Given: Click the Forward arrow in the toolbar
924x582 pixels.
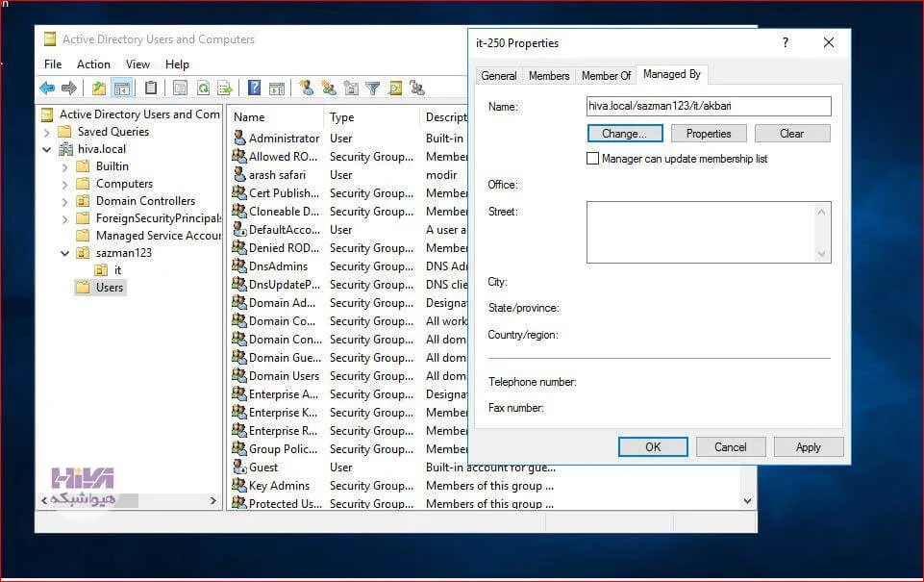Looking at the screenshot, I should click(x=69, y=89).
